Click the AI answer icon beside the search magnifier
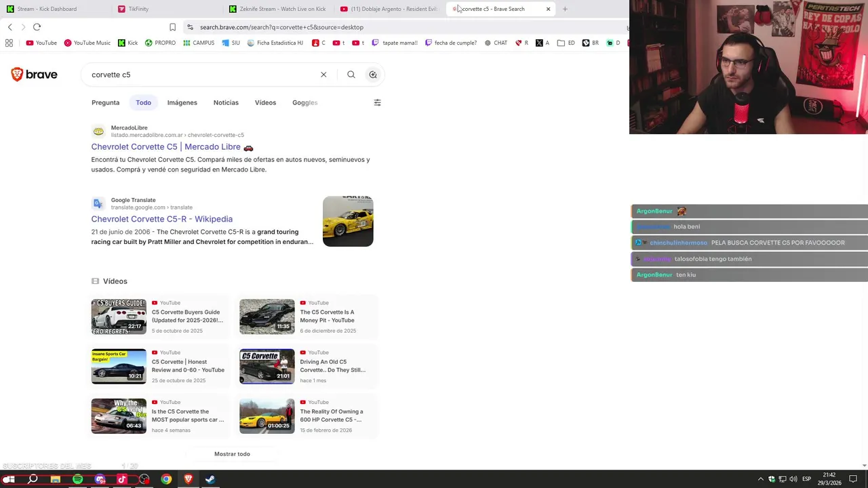Viewport: 868px width, 488px height. (x=373, y=75)
